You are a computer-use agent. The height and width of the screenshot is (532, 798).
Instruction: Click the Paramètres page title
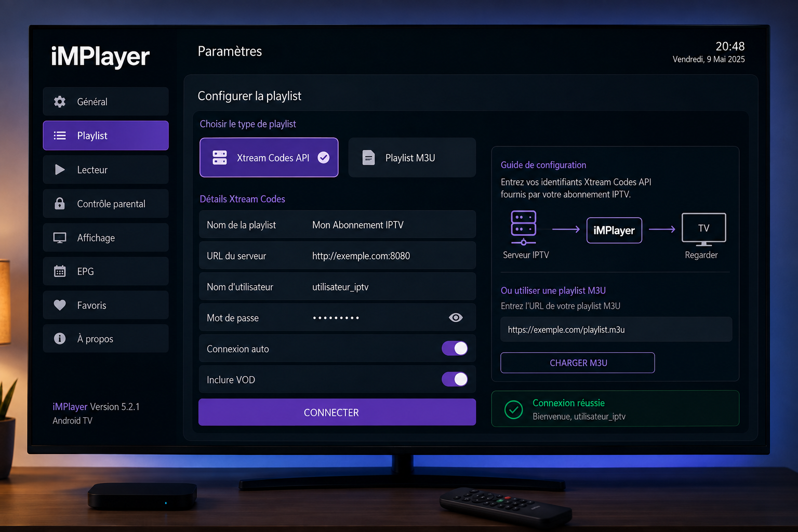230,51
